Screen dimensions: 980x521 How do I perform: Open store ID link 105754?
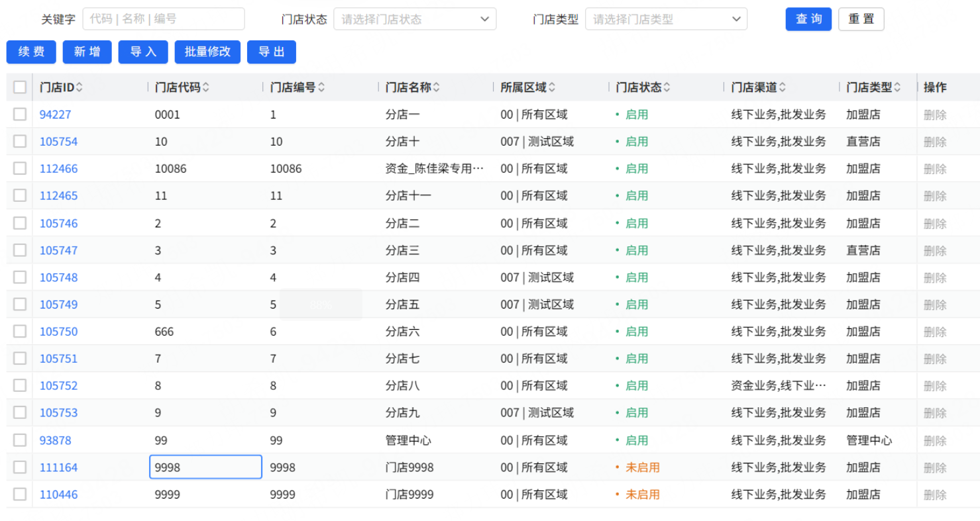tap(58, 142)
